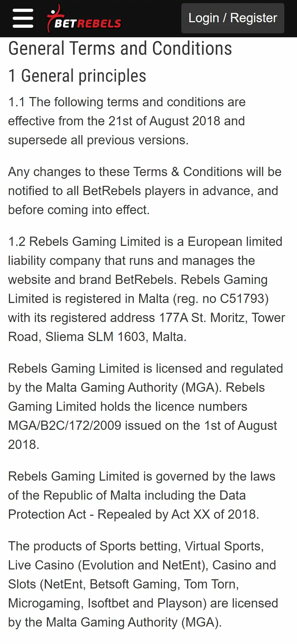Screen dimensions: 297x644
Task: Click the General Terms and Conditions heading
Action: pyautogui.click(x=120, y=49)
